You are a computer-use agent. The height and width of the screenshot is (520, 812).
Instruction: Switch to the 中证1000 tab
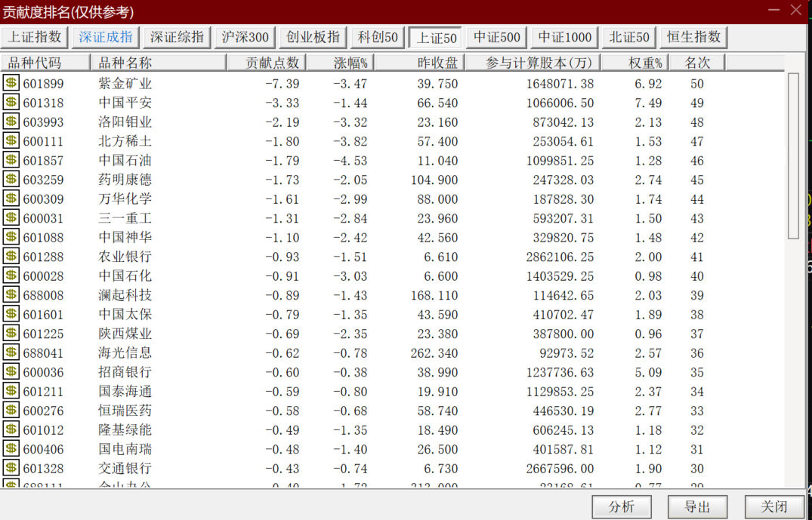[x=564, y=37]
